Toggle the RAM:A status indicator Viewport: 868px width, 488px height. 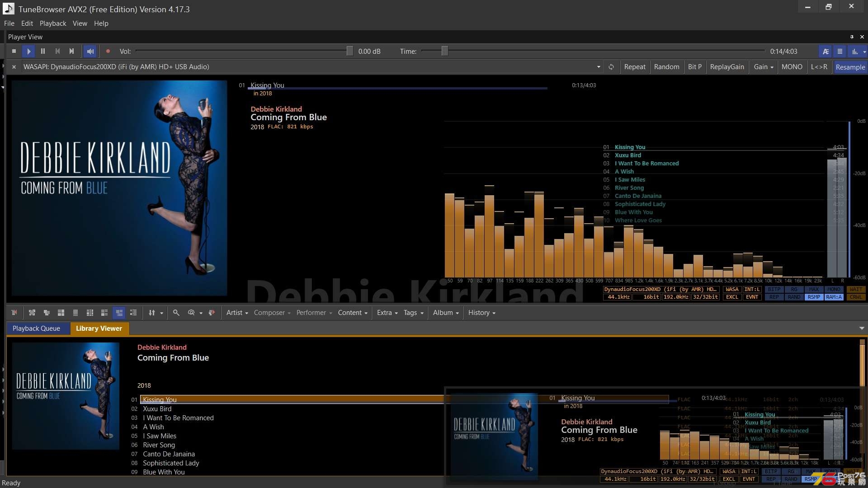point(834,297)
